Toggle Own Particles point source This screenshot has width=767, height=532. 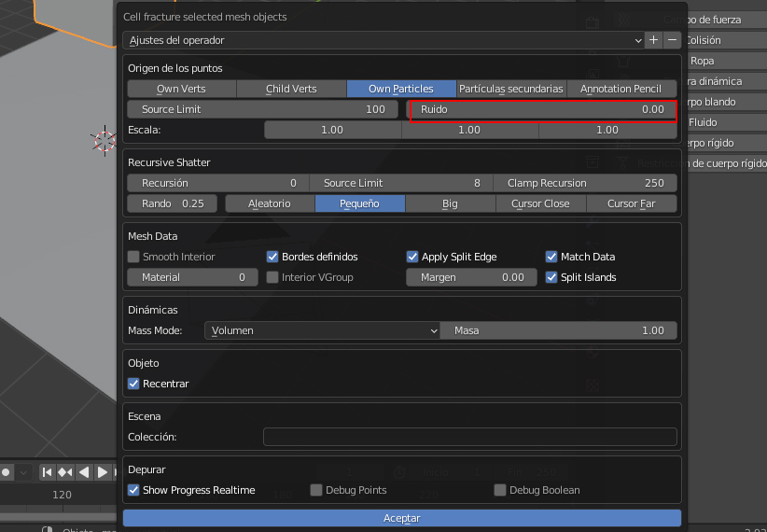(x=401, y=89)
